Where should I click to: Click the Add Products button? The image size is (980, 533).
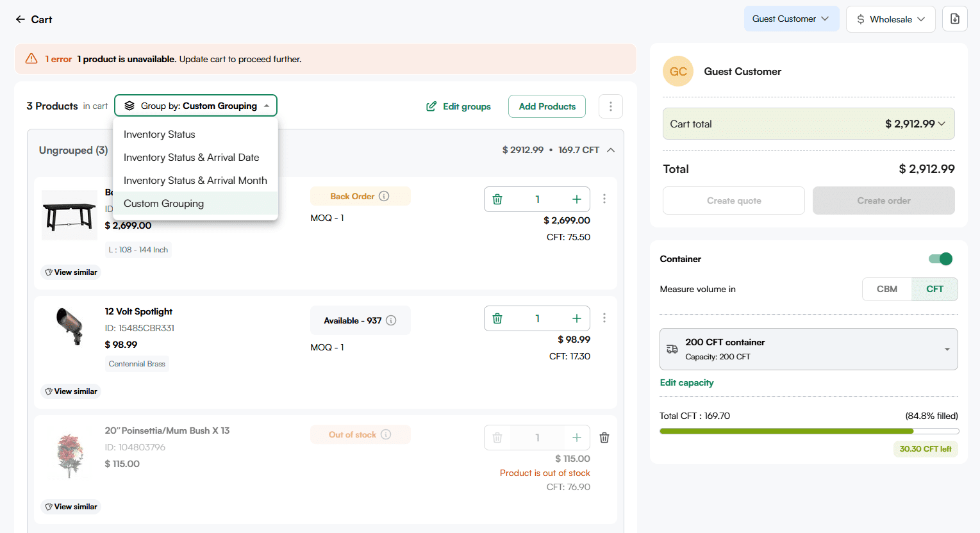click(x=547, y=106)
